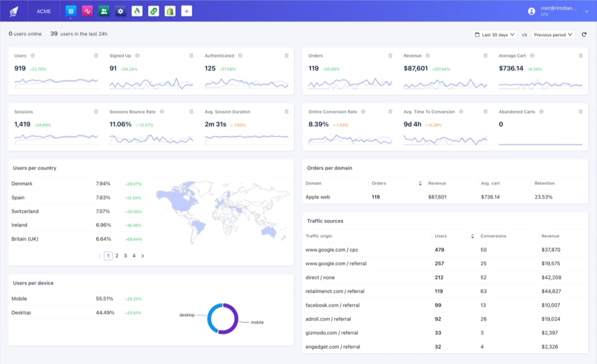Refresh dashboard data using the reload icon
The width and height of the screenshot is (597, 364).
point(583,34)
